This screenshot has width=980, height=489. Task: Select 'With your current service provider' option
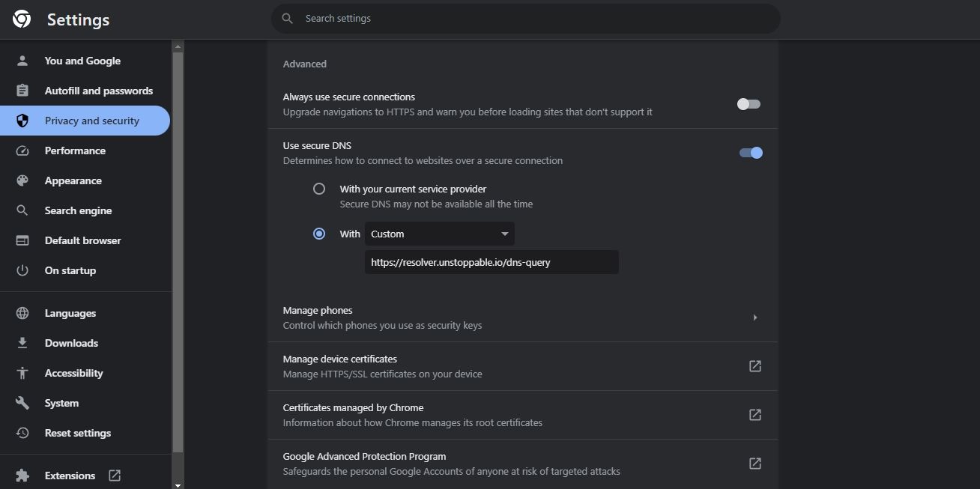(319, 189)
